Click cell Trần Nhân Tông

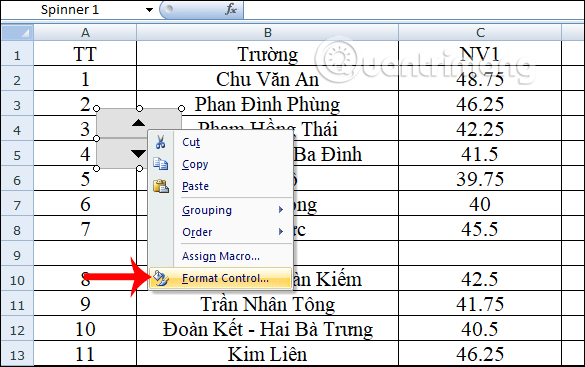coord(268,303)
